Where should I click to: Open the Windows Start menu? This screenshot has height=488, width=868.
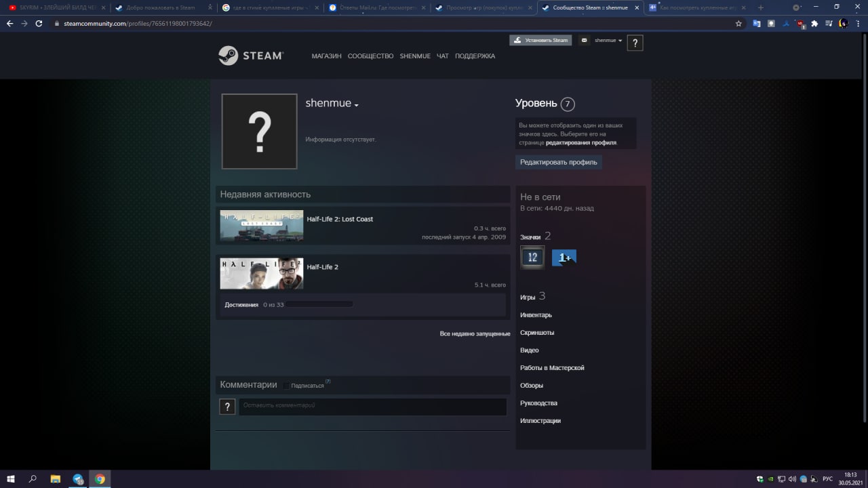pos(11,479)
